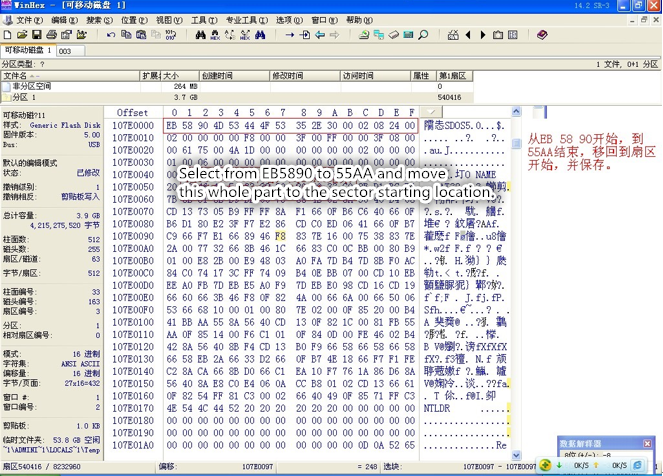Click the Offset column header

(132, 112)
